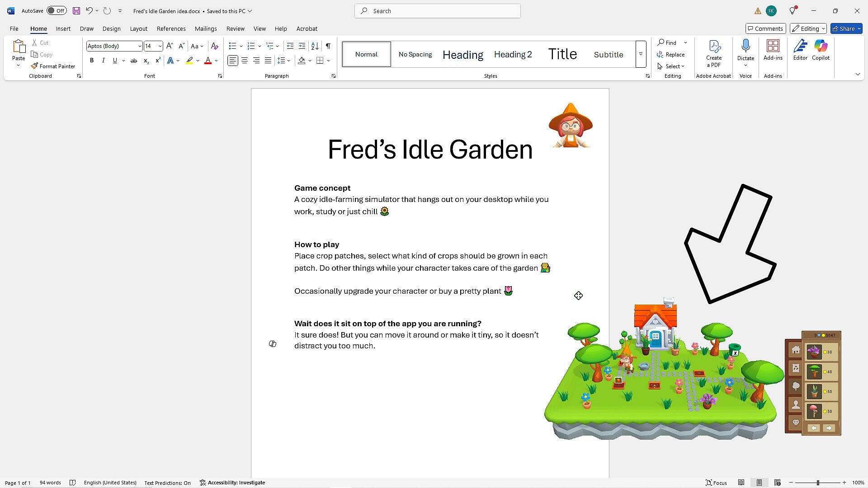Screen dimensions: 868x488
Task: Click the Format Painter brush icon
Action: coord(34,66)
